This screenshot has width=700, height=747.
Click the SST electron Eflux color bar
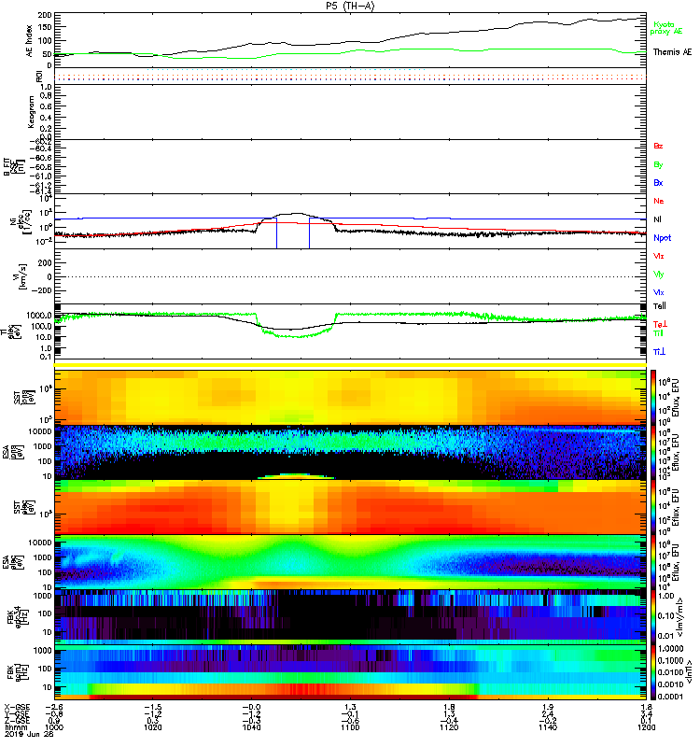pyautogui.click(x=653, y=507)
